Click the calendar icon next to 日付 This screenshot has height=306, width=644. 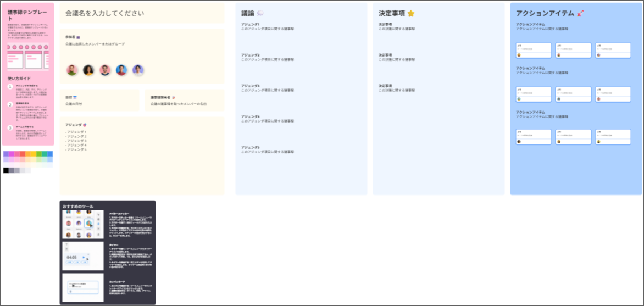coord(75,97)
